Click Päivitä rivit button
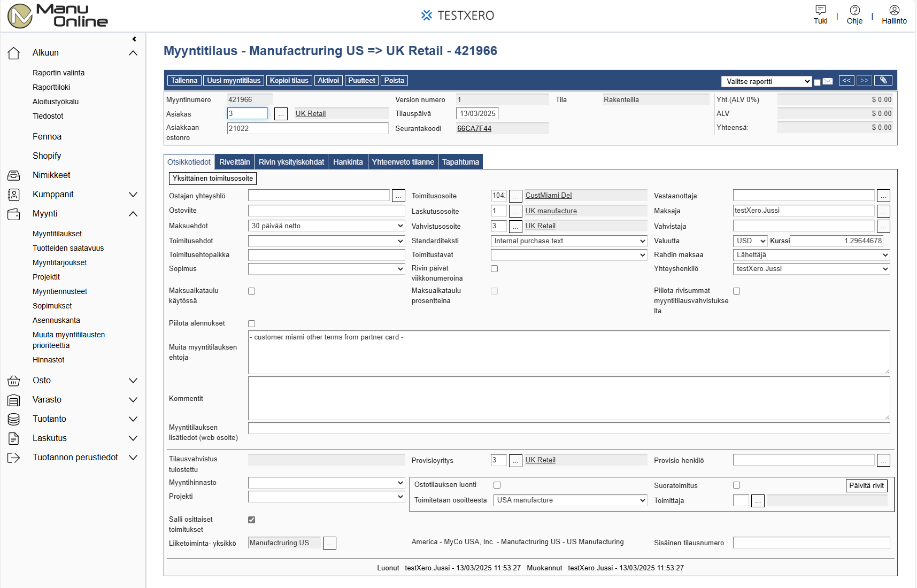917x588 pixels. click(866, 486)
